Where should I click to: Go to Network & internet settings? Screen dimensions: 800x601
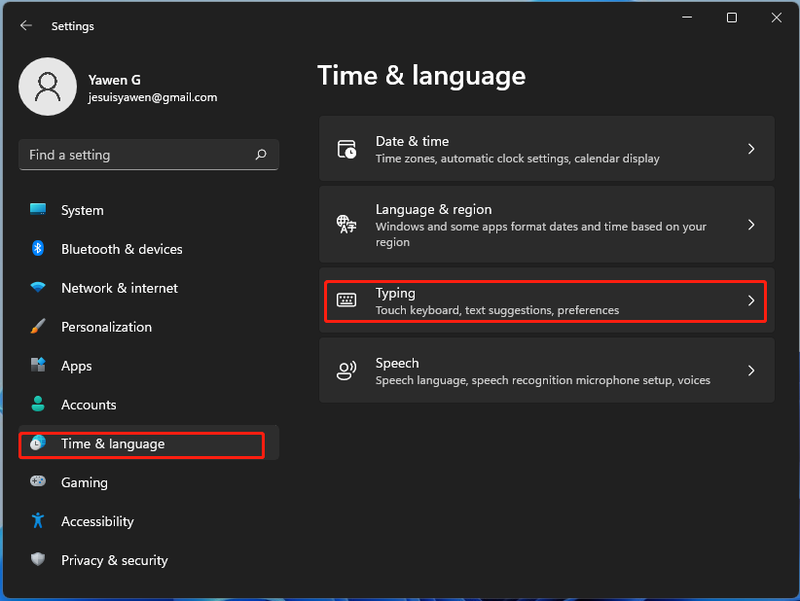tap(148, 288)
